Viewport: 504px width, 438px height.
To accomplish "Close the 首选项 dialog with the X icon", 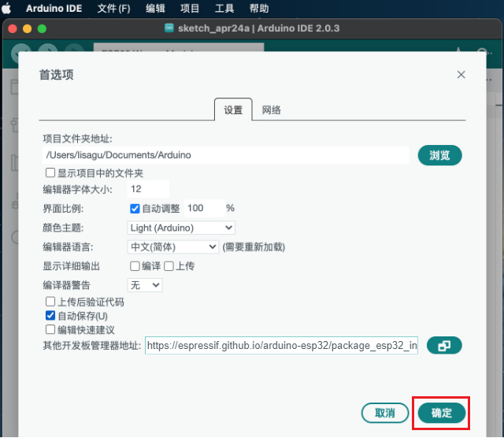I will tap(461, 74).
